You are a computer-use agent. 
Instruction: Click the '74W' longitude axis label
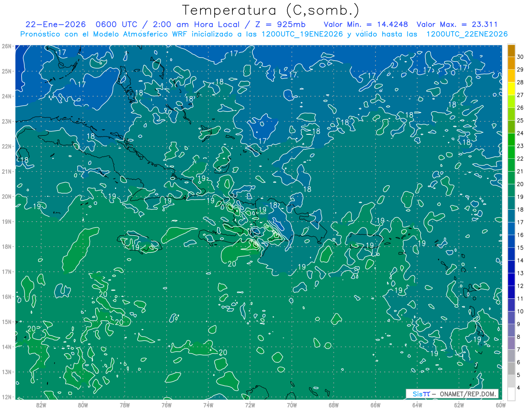point(208,405)
